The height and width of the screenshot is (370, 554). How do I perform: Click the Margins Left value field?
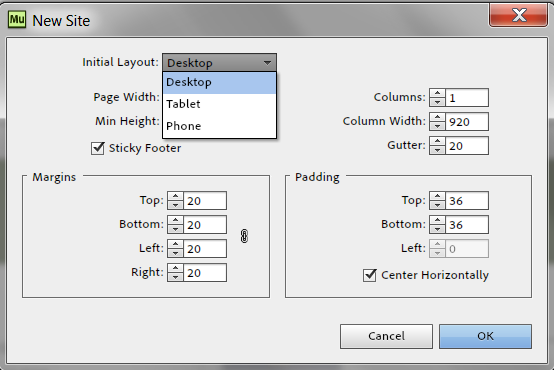pyautogui.click(x=205, y=249)
